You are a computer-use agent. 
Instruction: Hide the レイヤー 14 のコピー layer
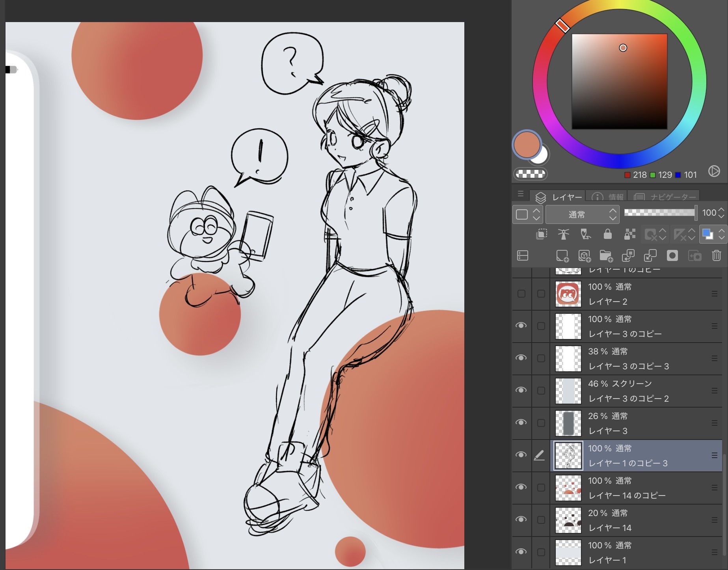point(521,487)
